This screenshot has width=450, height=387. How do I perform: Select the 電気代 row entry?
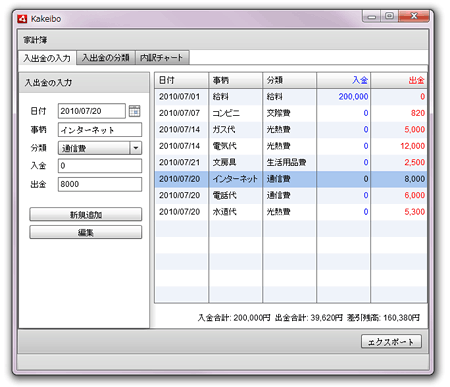coord(224,146)
